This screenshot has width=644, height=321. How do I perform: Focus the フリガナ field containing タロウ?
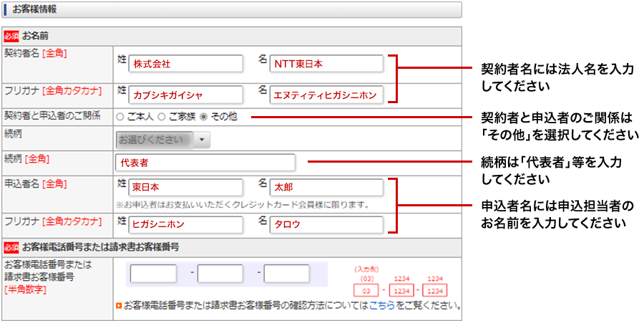(326, 224)
